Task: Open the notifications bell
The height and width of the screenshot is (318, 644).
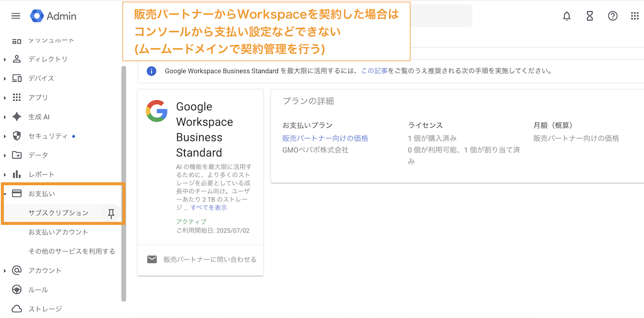Action: 567,16
